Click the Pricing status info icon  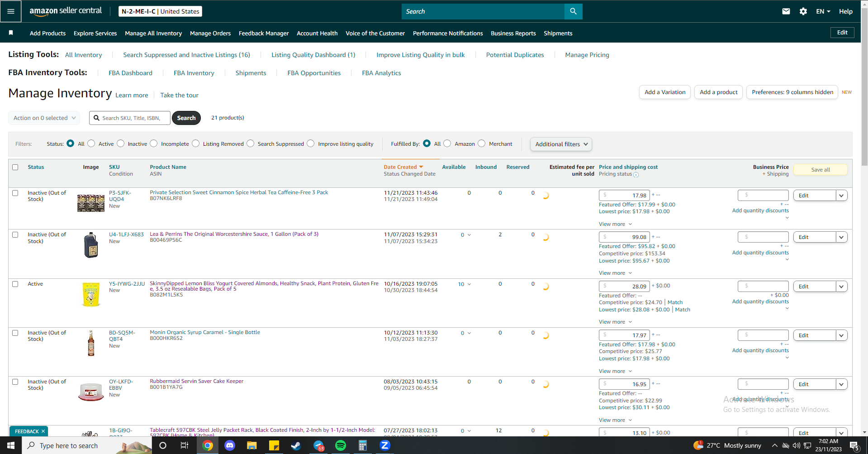(x=636, y=175)
